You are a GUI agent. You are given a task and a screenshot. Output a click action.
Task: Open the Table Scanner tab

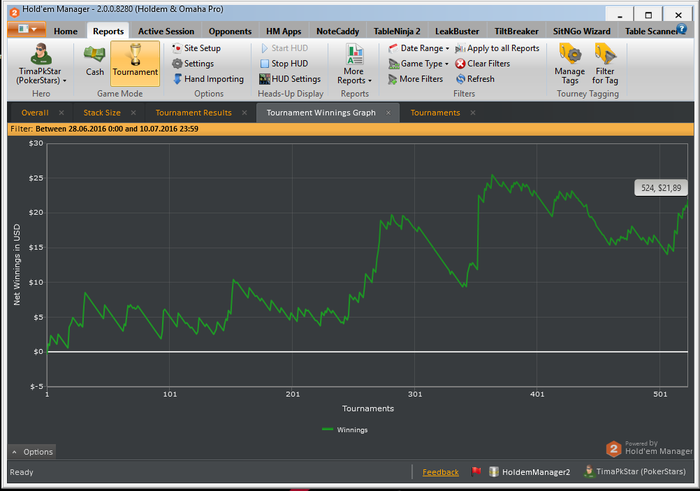(x=650, y=31)
